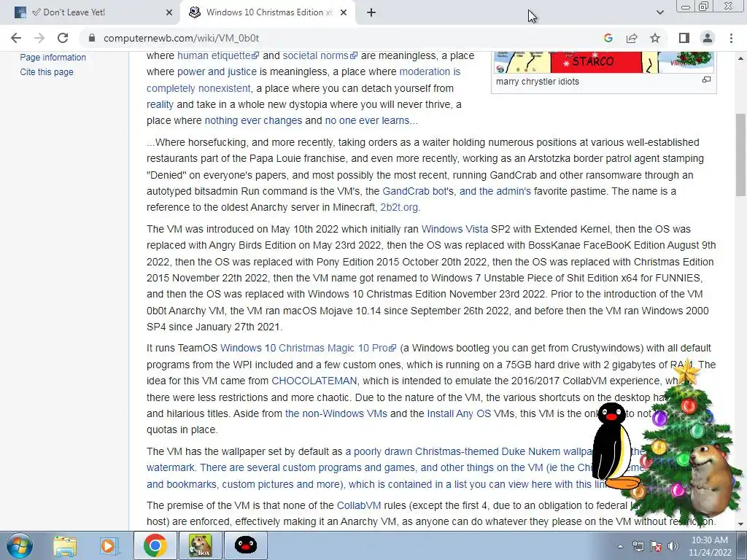747x560 pixels.
Task: Open the volume speaker tray icon
Action: [x=673, y=546]
